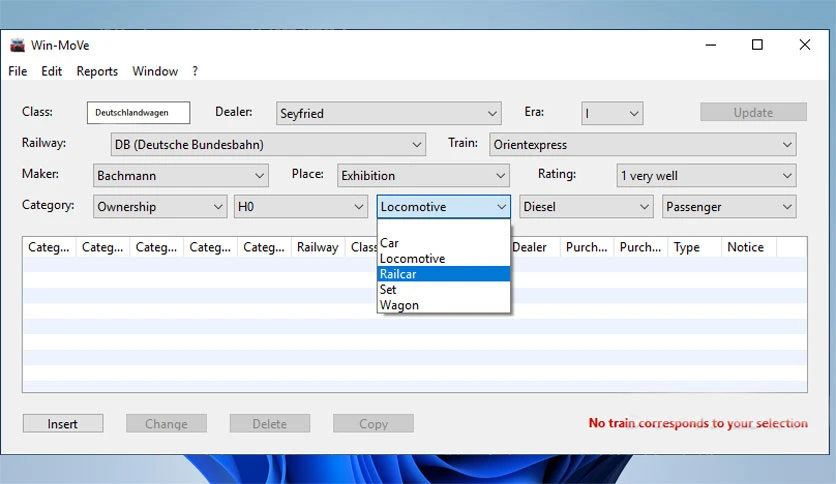Click the first Categ... column header
Viewport: 836px width, 484px height.
click(x=49, y=247)
